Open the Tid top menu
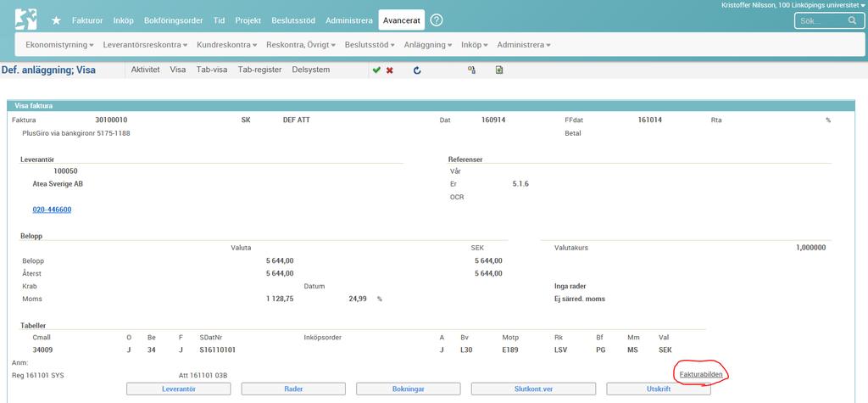 point(220,20)
